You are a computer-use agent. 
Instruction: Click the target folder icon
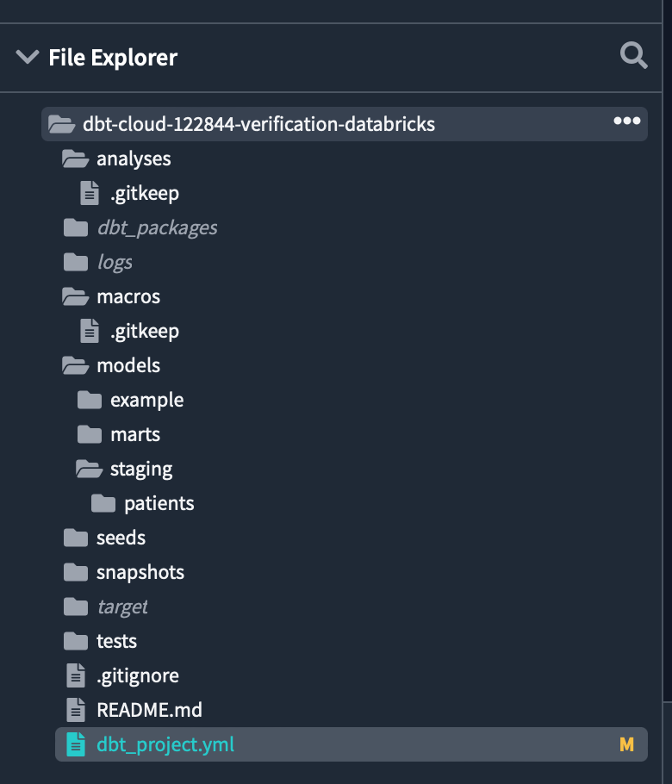click(76, 607)
